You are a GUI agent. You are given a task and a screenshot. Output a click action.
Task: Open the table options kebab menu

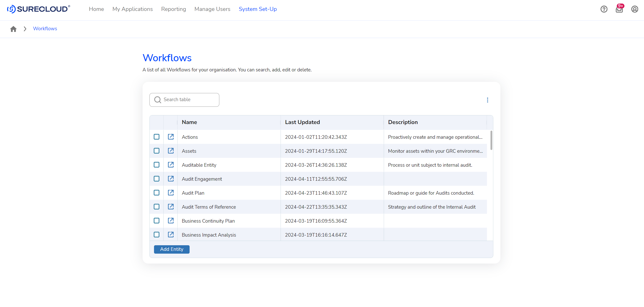tap(487, 100)
